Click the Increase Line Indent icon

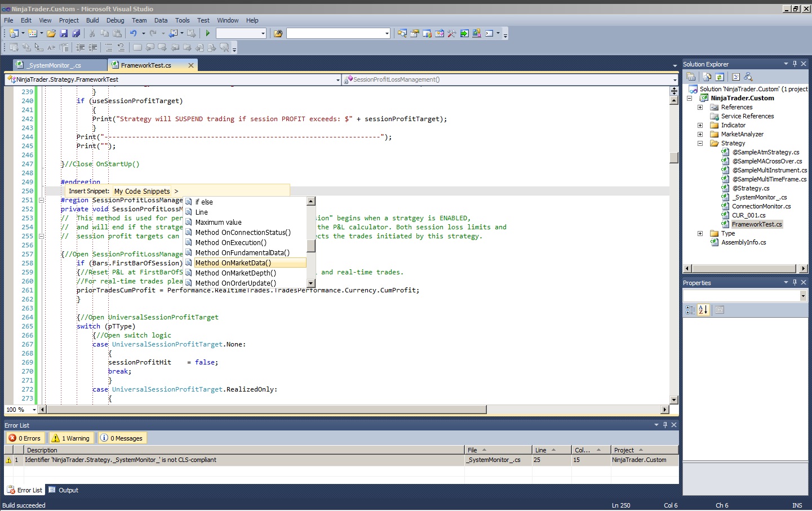point(93,47)
